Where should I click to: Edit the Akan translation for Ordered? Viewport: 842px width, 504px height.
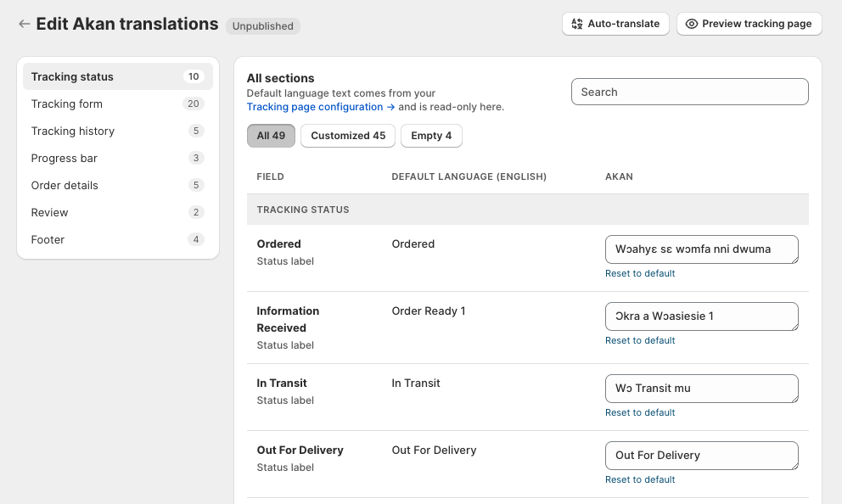coord(701,249)
